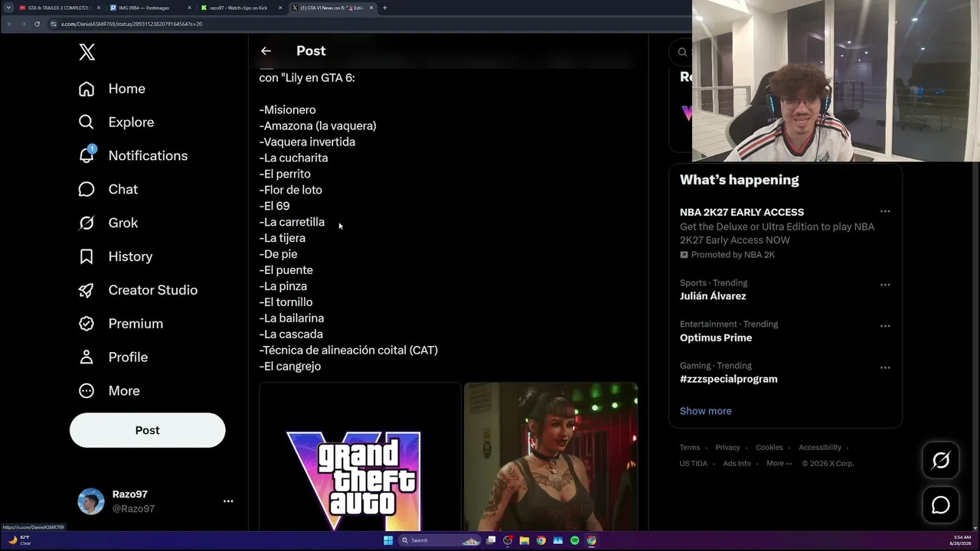
Task: Switch to the GTA 6 Trailer 3 tab
Action: coord(57,8)
